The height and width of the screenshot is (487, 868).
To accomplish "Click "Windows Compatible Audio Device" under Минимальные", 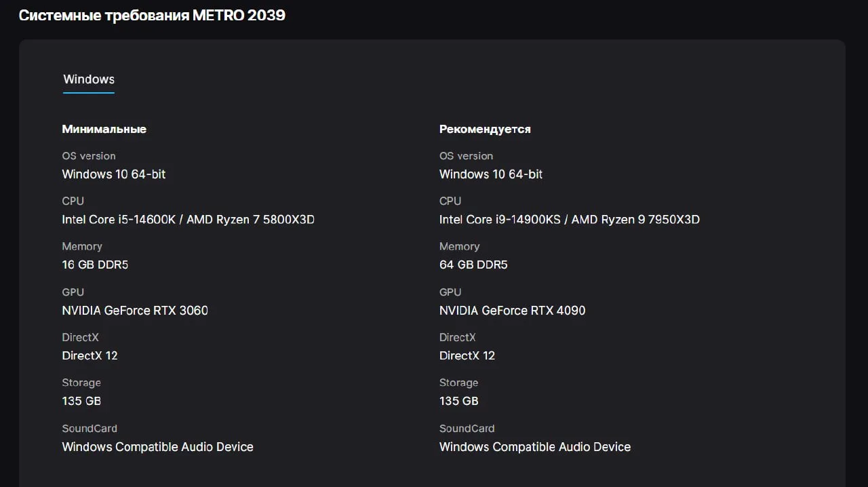I will pyautogui.click(x=158, y=446).
